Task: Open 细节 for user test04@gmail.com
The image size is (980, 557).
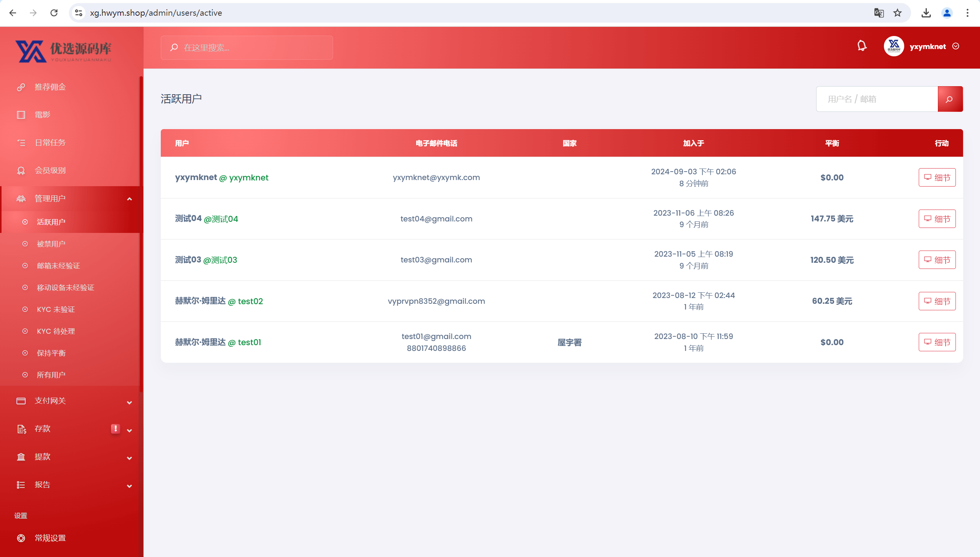Action: [x=937, y=219]
